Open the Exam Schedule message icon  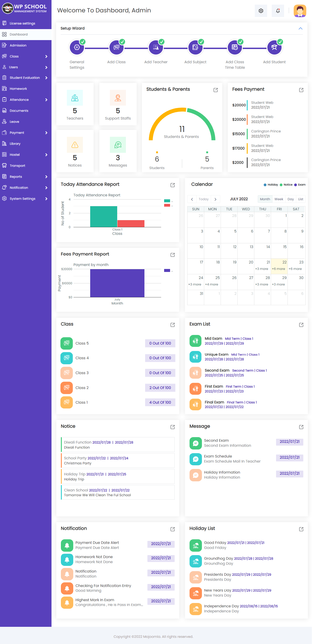point(195,459)
